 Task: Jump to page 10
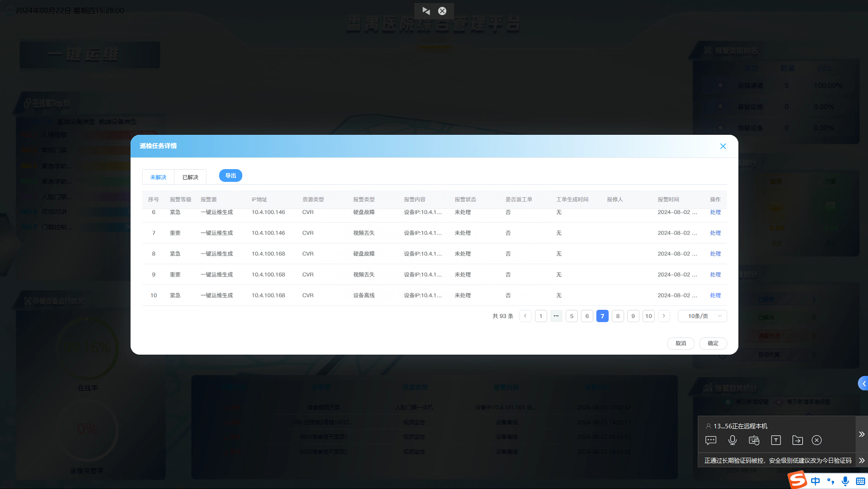coord(648,316)
